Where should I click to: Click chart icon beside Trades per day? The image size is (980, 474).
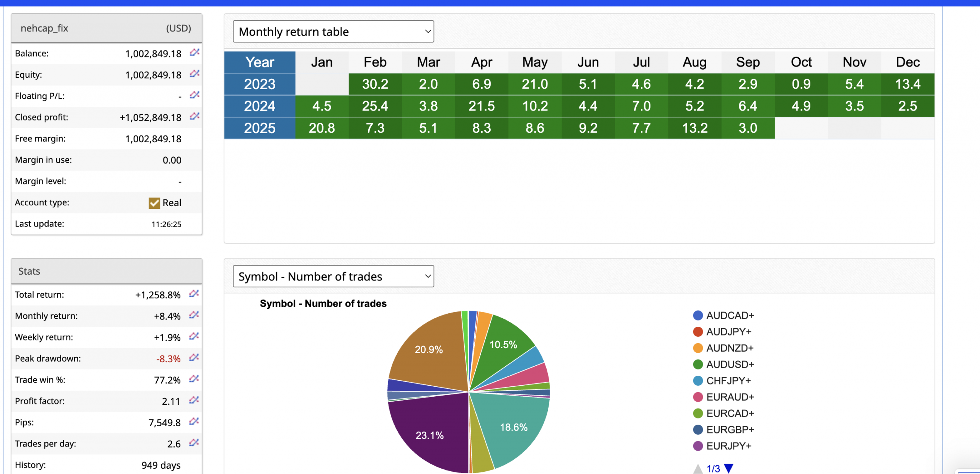[x=194, y=443]
